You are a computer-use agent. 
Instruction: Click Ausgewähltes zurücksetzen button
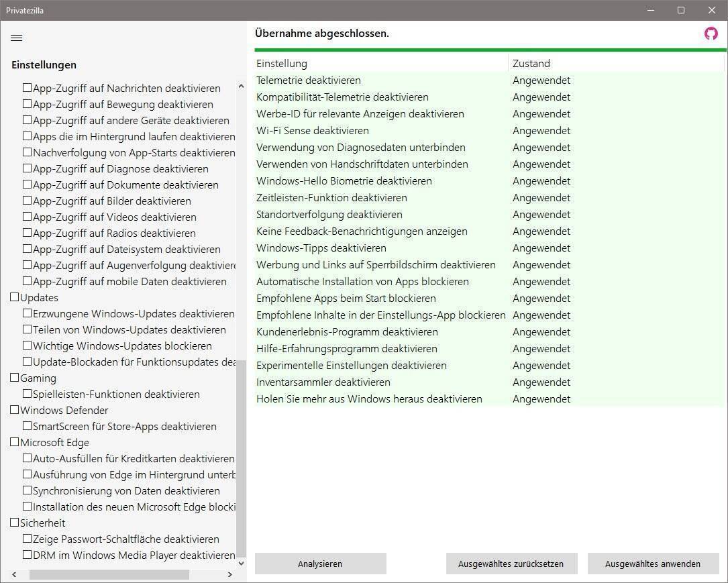pos(511,564)
